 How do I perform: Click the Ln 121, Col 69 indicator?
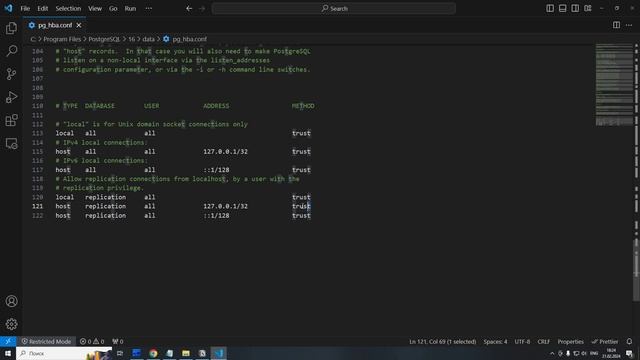442,341
